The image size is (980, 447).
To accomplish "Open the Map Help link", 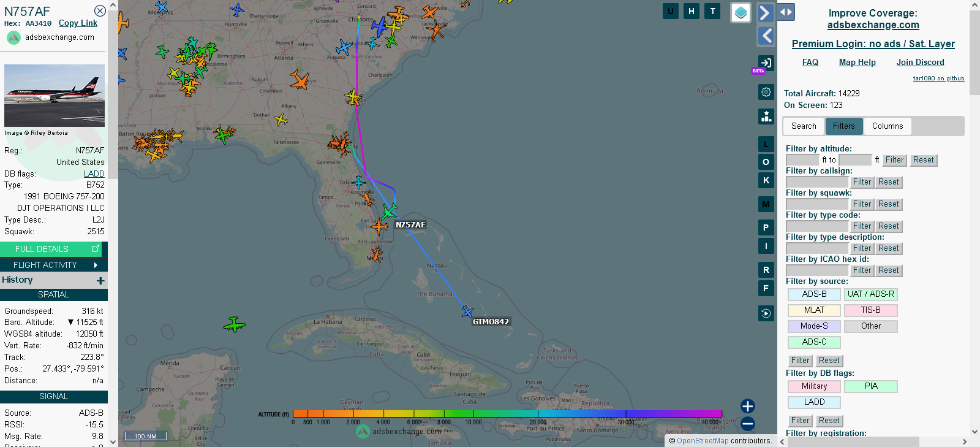I will (x=858, y=62).
